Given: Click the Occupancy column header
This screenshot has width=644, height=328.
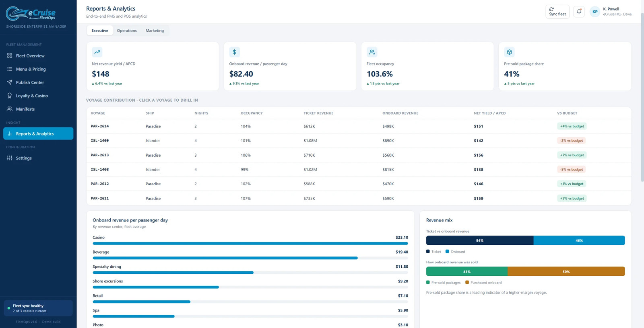Looking at the screenshot, I should 252,113.
